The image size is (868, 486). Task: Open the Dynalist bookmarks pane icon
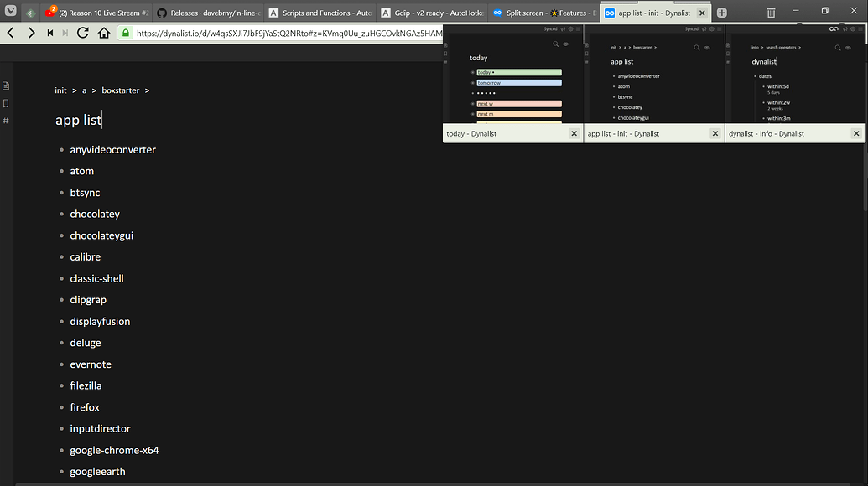(6, 103)
